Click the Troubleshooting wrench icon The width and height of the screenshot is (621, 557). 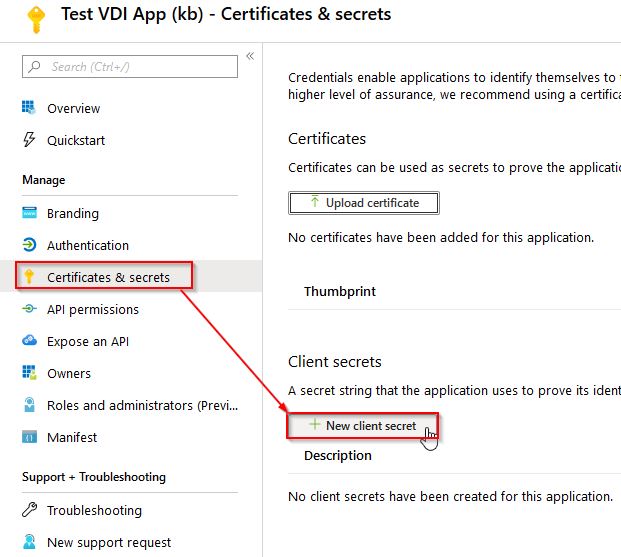pos(29,510)
